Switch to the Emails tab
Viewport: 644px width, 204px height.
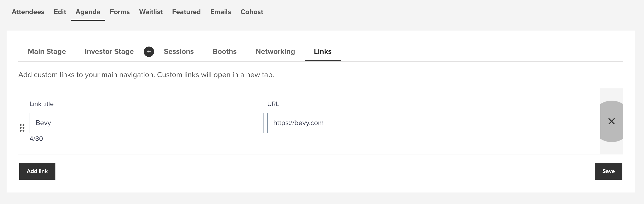point(221,12)
